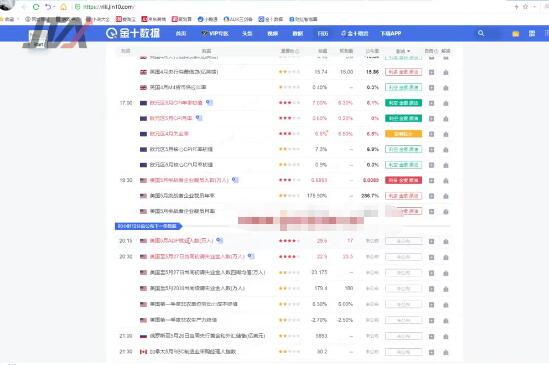Screen dimensions: 549x365
Task: Open chart icon beside the 20:15 ADP title
Action: pos(220,240)
